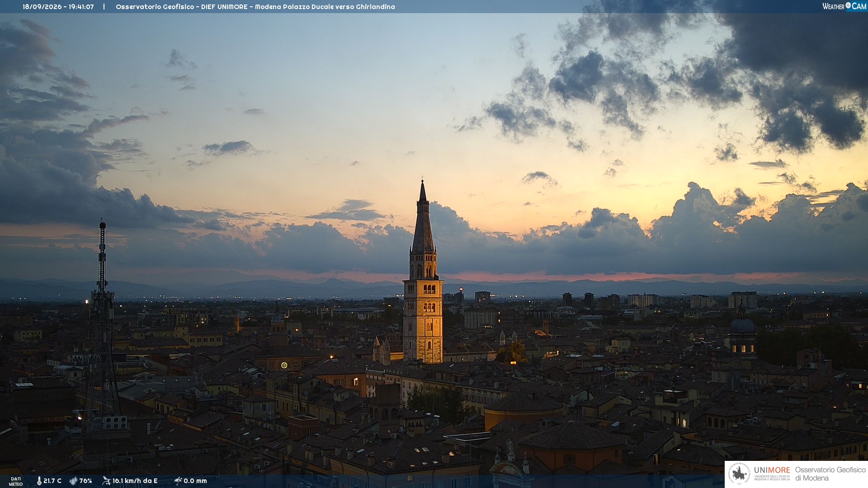Click the umbrella rainfall icon
The height and width of the screenshot is (488, 868).
(178, 481)
